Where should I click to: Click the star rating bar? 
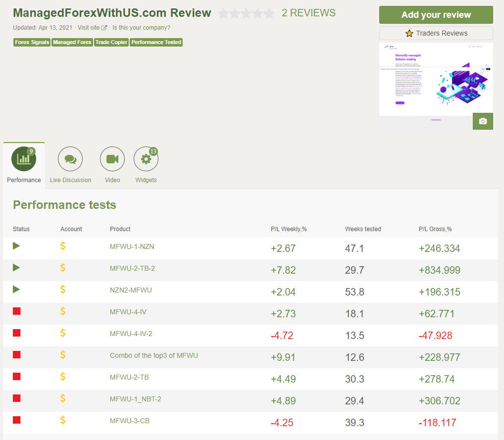(246, 13)
